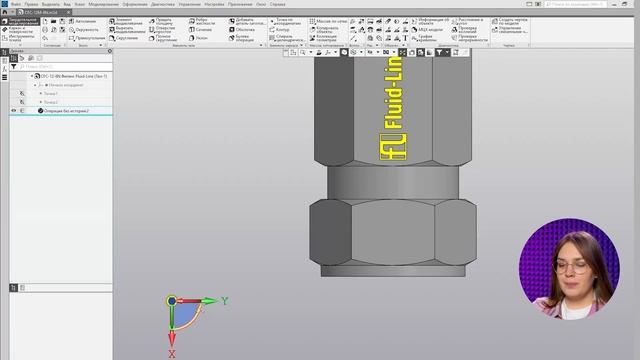
Task: Expand the Точка:1 tree node
Action: coord(41,93)
